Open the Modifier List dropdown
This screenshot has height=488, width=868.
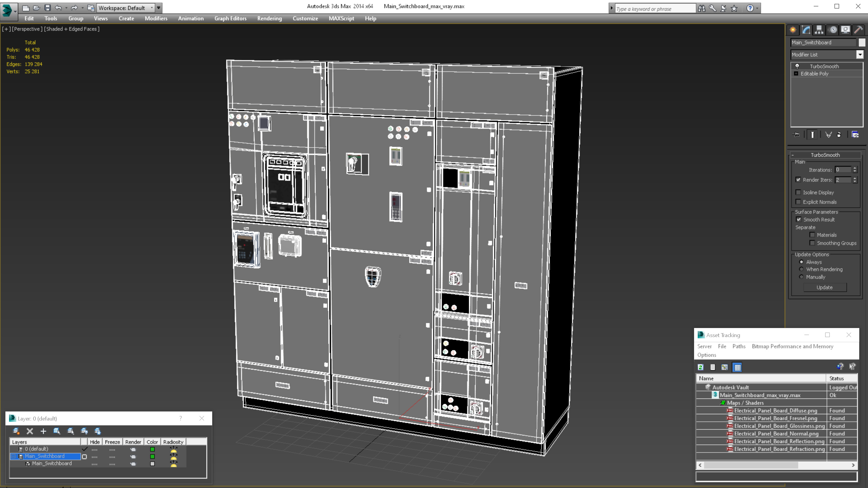(860, 55)
